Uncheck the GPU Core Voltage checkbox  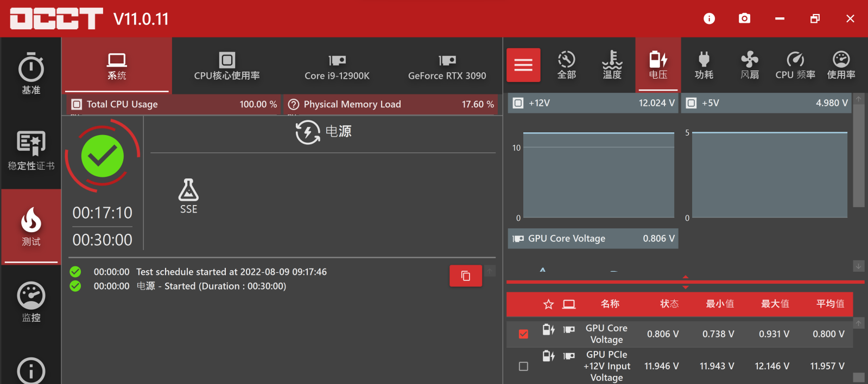(523, 334)
